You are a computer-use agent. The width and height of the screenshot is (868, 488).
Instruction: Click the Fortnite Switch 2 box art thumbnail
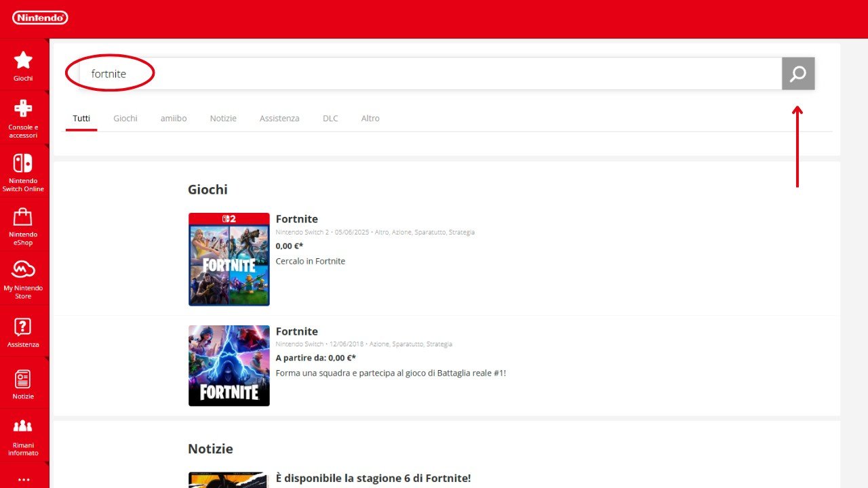click(229, 259)
